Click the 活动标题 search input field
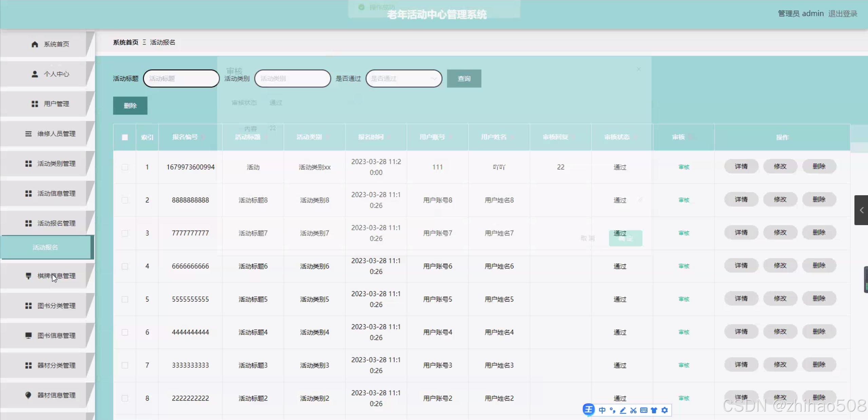The image size is (868, 420). click(181, 78)
